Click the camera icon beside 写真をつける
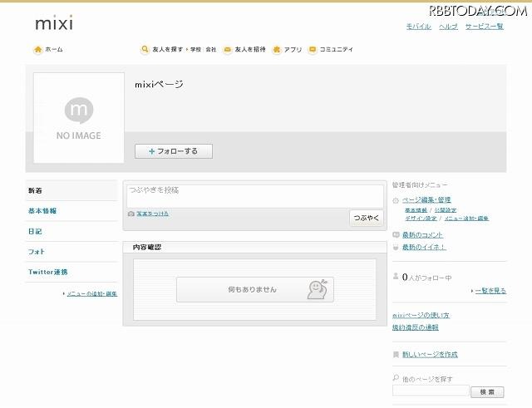 point(131,214)
